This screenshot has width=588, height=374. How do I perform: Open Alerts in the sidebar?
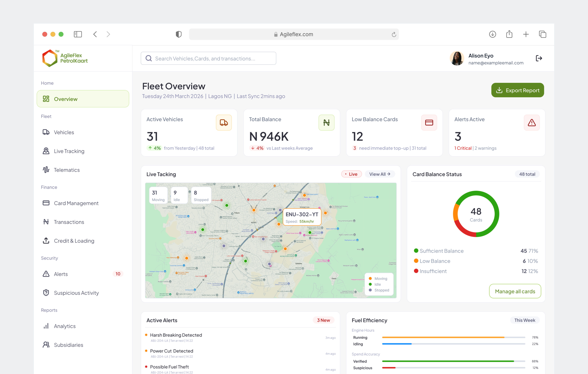point(83,274)
